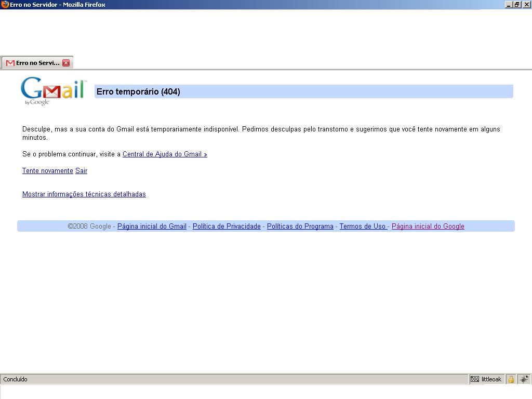
Task: Click the Sair link
Action: 81,170
